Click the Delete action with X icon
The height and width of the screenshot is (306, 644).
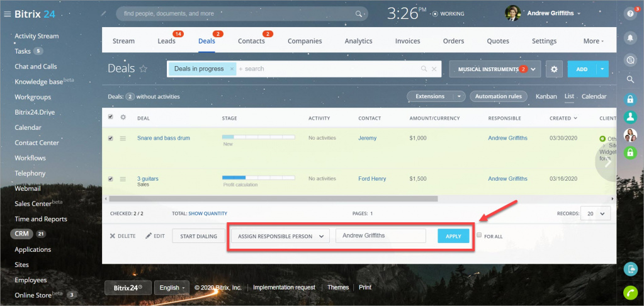(122, 236)
